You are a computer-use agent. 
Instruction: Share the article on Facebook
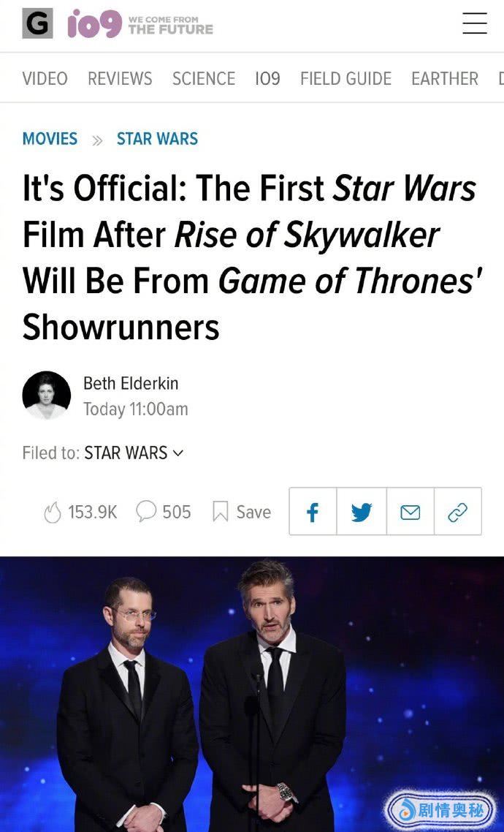[313, 512]
